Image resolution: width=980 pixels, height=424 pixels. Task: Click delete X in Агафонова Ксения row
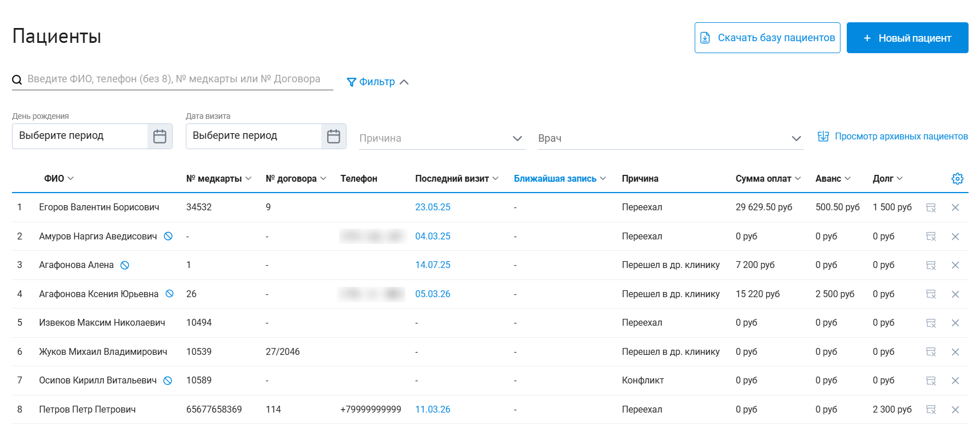(x=955, y=294)
